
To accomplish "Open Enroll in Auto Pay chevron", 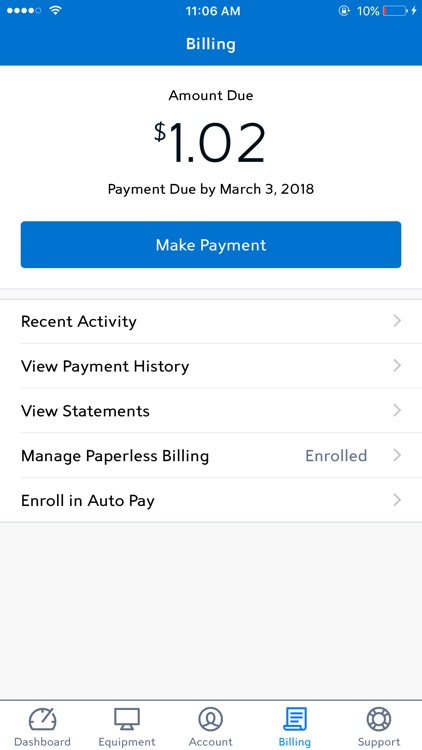I will coord(397,500).
